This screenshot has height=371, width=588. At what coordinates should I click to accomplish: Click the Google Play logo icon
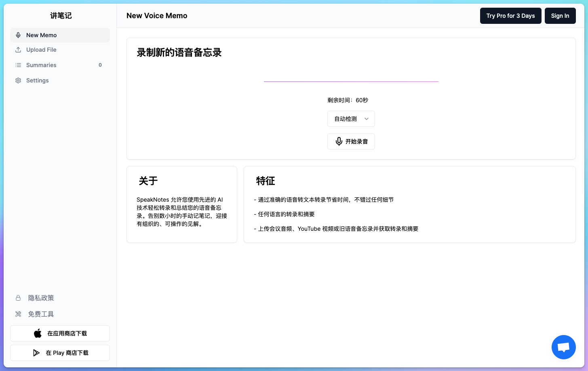click(x=36, y=352)
